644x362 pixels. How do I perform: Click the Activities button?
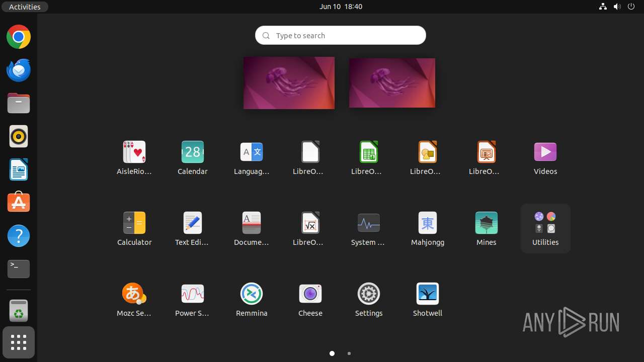point(25,7)
